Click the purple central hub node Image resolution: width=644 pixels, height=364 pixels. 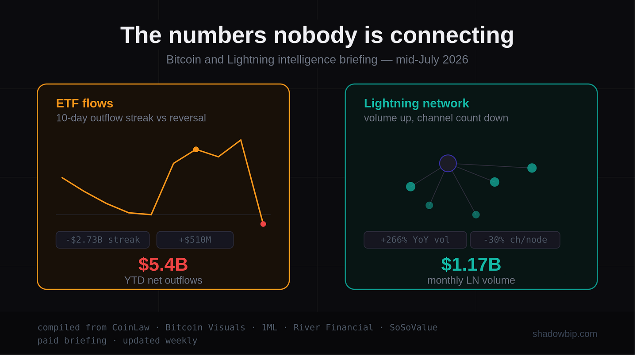[448, 163]
